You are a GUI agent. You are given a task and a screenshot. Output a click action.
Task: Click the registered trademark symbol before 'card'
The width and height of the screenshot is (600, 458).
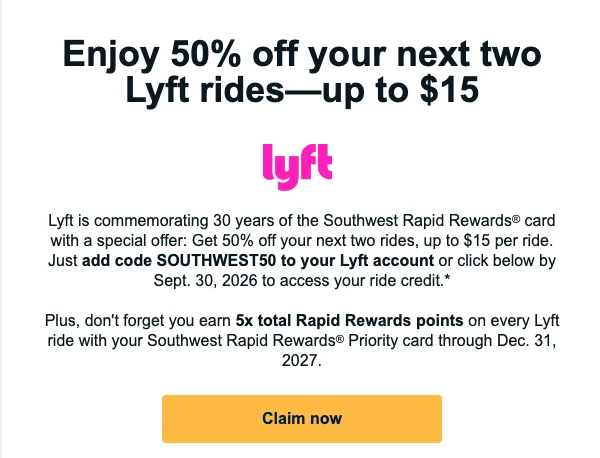tap(516, 218)
